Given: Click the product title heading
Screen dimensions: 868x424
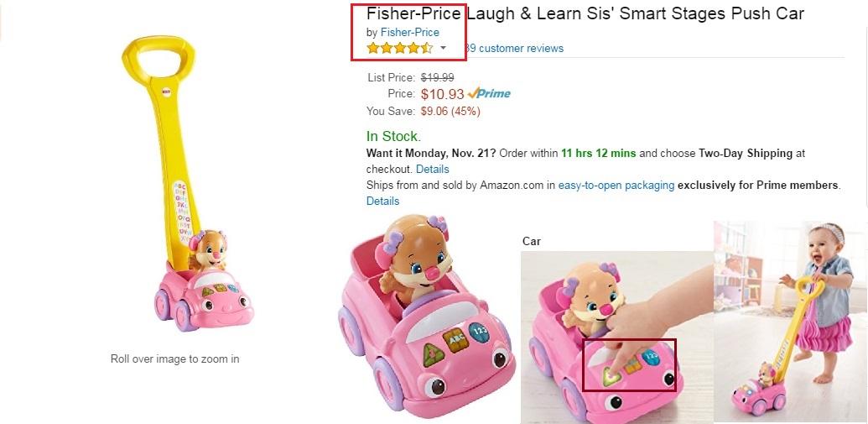Looking at the screenshot, I should point(585,13).
